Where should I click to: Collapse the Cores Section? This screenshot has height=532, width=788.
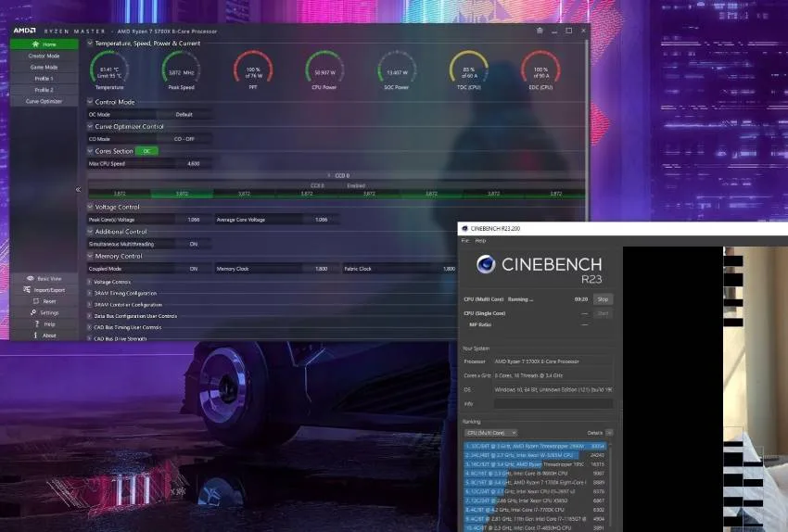(x=90, y=151)
